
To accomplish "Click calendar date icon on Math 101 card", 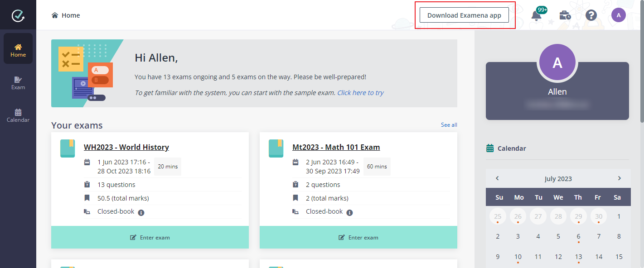I will point(295,162).
